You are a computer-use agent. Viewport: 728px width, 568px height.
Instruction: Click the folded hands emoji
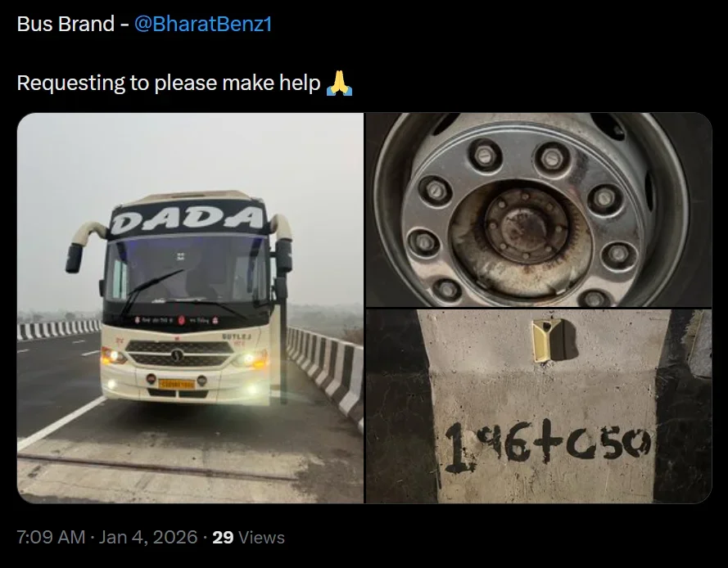(x=339, y=83)
